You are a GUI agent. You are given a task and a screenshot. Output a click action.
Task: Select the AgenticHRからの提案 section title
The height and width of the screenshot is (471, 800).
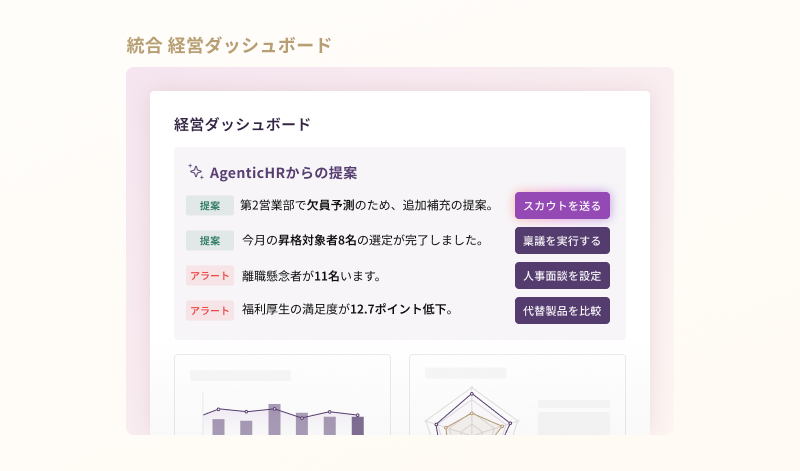point(284,172)
